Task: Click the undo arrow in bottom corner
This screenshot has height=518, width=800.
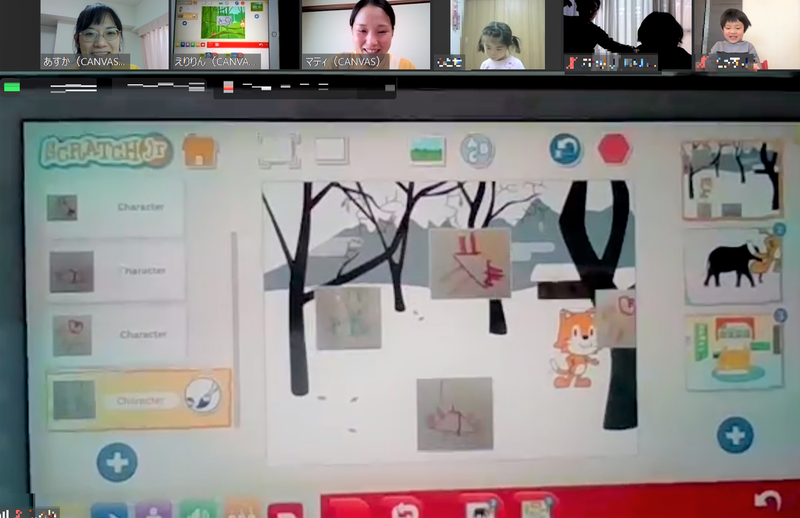Action: (x=767, y=500)
